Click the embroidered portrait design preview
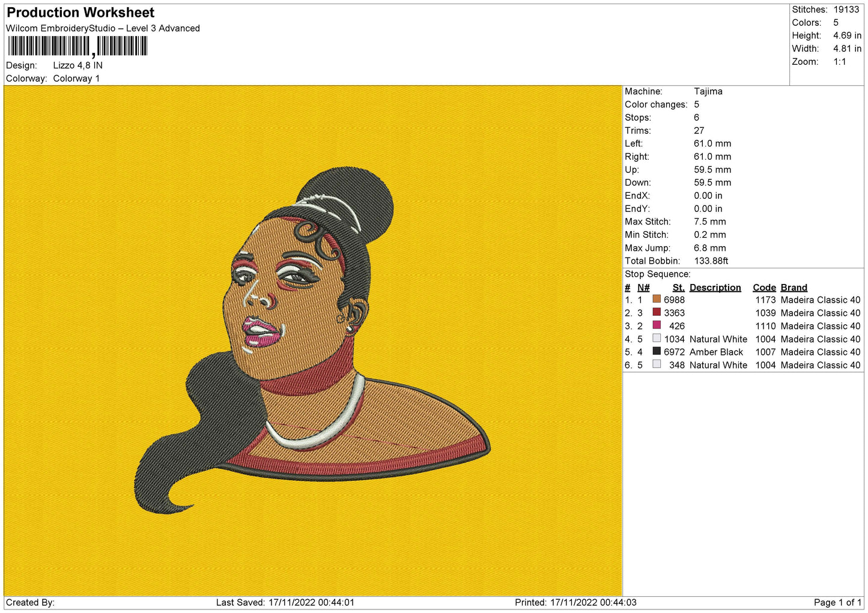The height and width of the screenshot is (613, 868). [312, 340]
